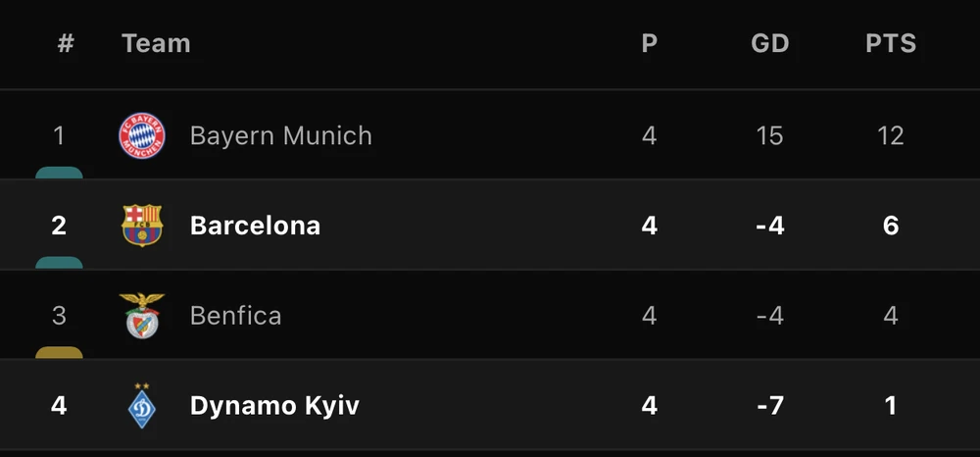Click Bayern Munich's 12 points value
The image size is (980, 457).
(890, 135)
